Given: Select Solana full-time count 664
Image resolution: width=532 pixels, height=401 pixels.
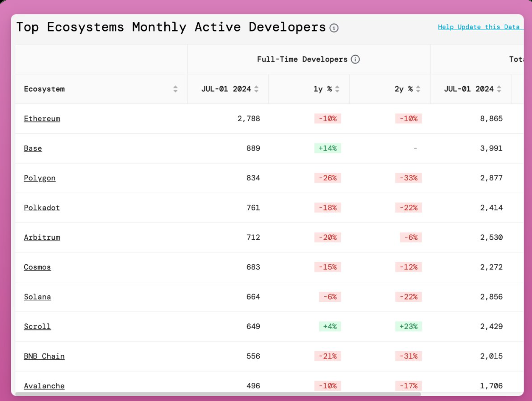Looking at the screenshot, I should (x=253, y=297).
